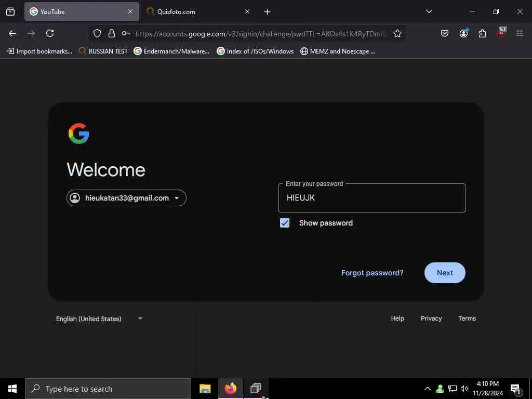Show hidden system tray icons
The width and height of the screenshot is (532, 399).
(428, 389)
